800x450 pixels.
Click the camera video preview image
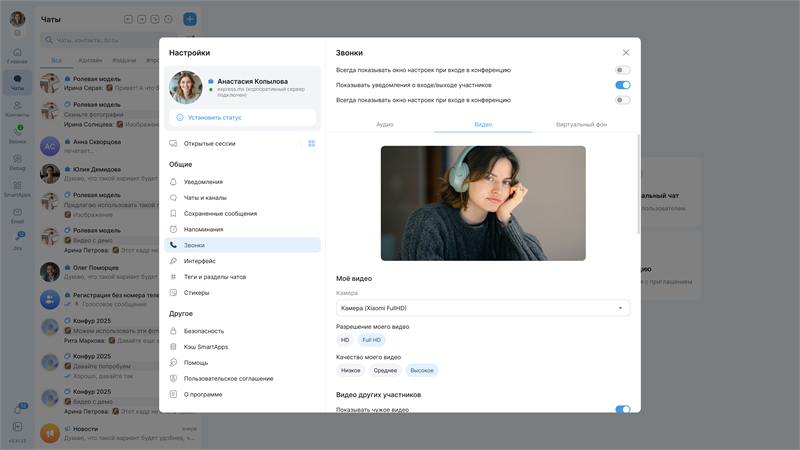[483, 203]
